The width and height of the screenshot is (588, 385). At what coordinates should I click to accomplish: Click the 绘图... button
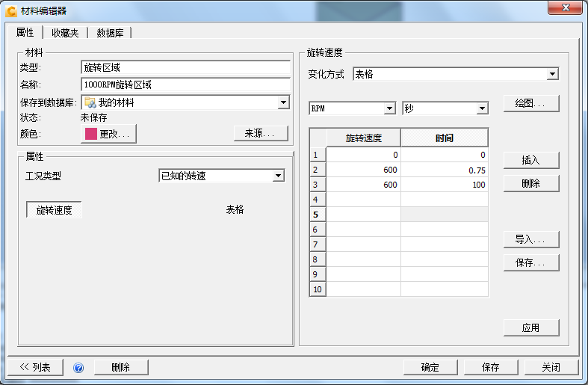(x=531, y=103)
